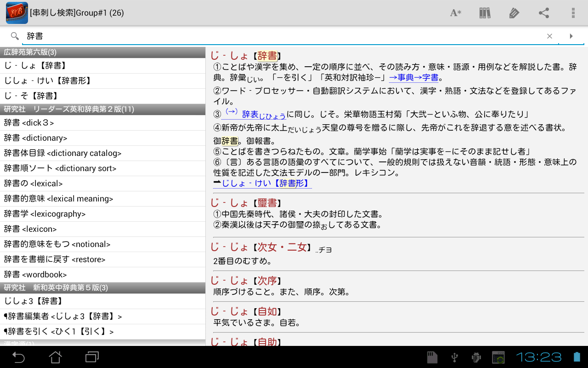Tap the definition 2番目のむすめ。
This screenshot has width=588, height=368.
pyautogui.click(x=243, y=261)
